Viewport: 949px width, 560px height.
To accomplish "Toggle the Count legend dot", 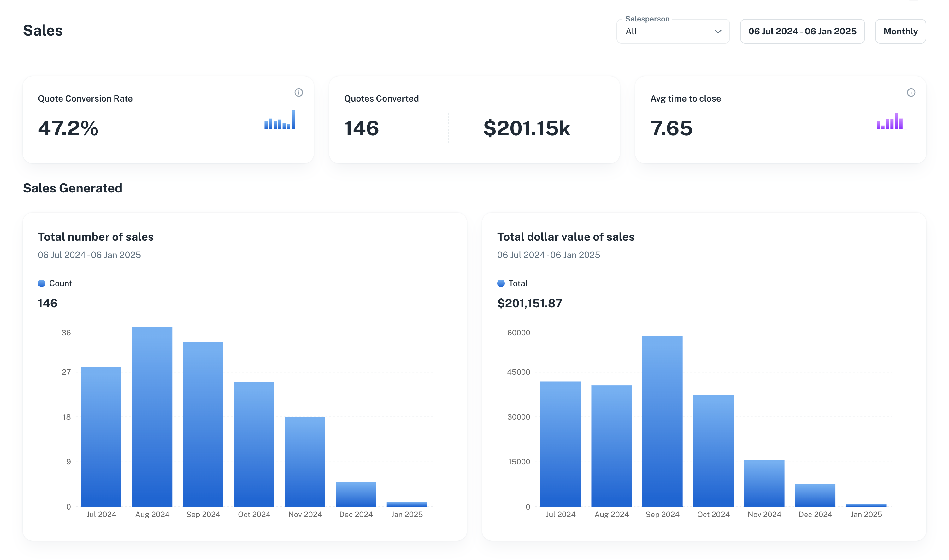I will [x=42, y=283].
